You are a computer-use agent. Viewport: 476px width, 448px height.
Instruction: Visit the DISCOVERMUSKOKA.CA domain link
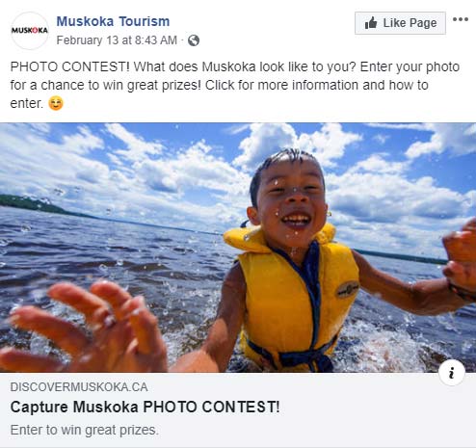[x=79, y=387]
